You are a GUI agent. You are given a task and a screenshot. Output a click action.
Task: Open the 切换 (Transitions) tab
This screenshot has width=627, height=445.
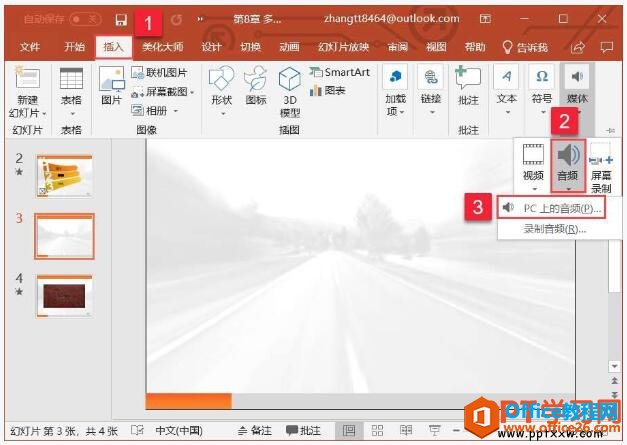(x=250, y=47)
